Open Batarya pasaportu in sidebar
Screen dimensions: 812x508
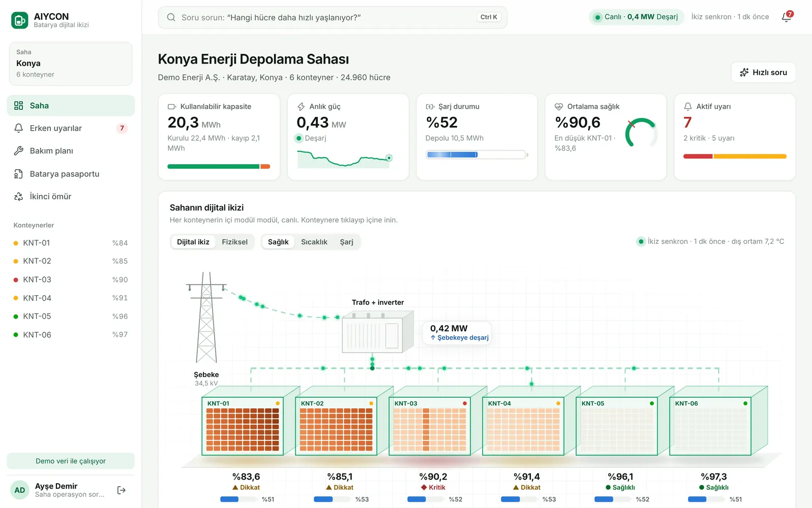coord(71,174)
